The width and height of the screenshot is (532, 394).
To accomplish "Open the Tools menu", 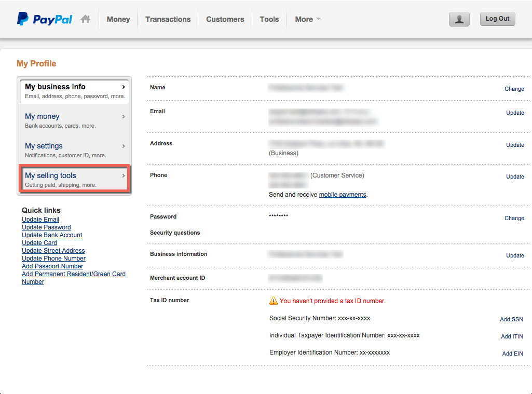I will pyautogui.click(x=269, y=19).
